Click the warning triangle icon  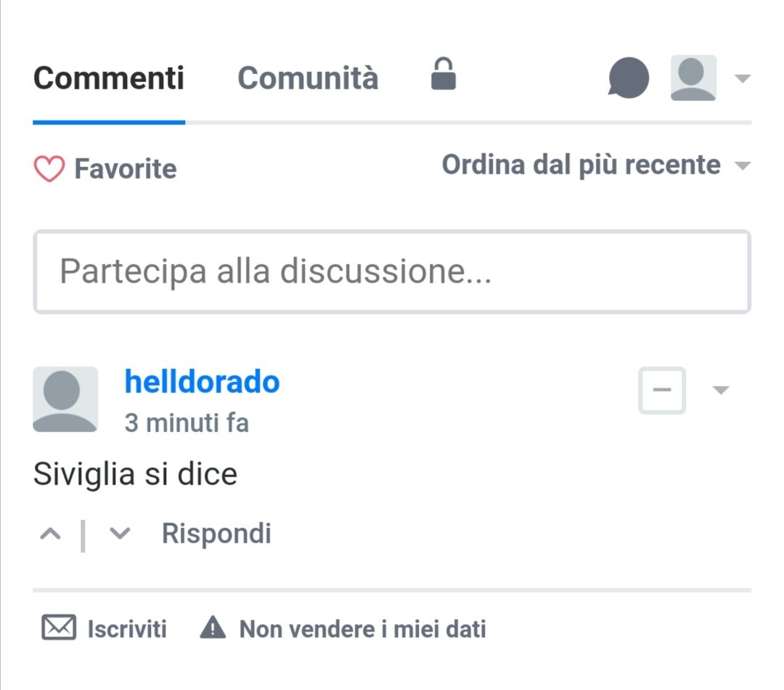point(213,627)
